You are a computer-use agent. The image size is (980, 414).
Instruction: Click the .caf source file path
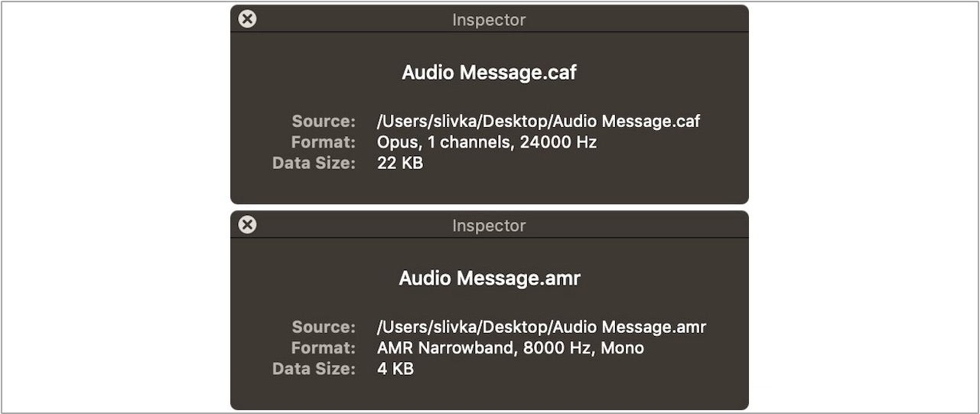point(539,121)
